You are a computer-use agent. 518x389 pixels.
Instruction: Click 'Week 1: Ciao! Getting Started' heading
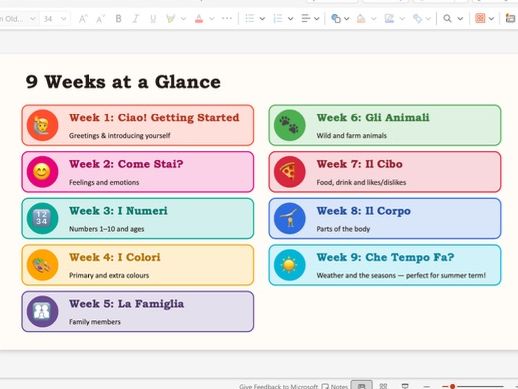pos(154,118)
